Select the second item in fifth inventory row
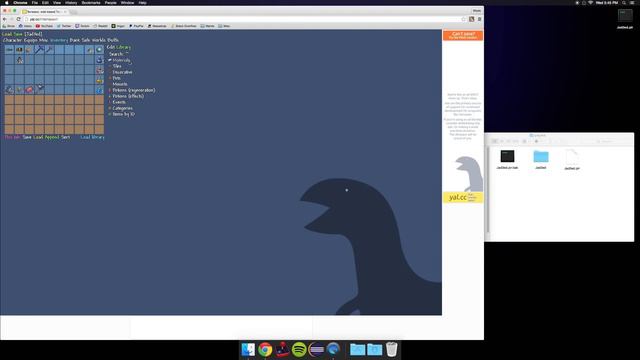Viewport: 640px width, 360px height. pos(19,90)
